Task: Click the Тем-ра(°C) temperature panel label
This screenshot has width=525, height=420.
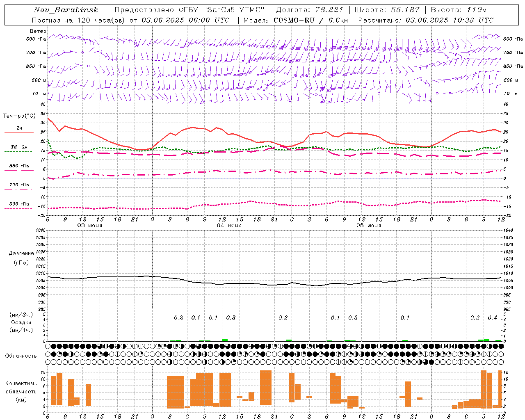Action: (x=19, y=116)
